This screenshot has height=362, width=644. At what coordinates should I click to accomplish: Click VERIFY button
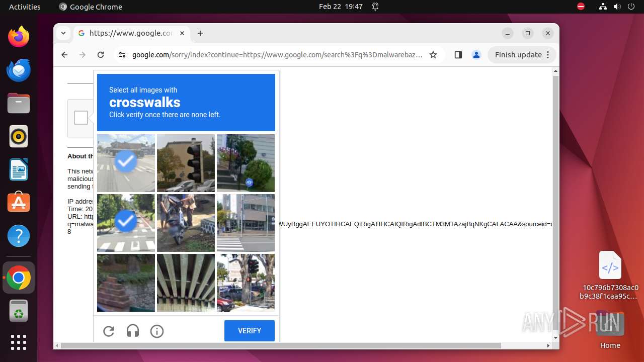[x=250, y=331]
